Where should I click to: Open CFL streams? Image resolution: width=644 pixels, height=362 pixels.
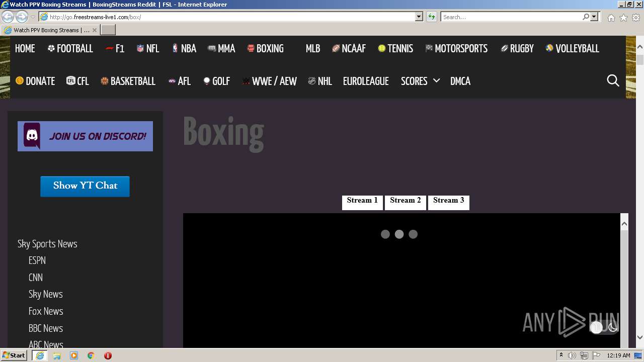click(x=77, y=81)
